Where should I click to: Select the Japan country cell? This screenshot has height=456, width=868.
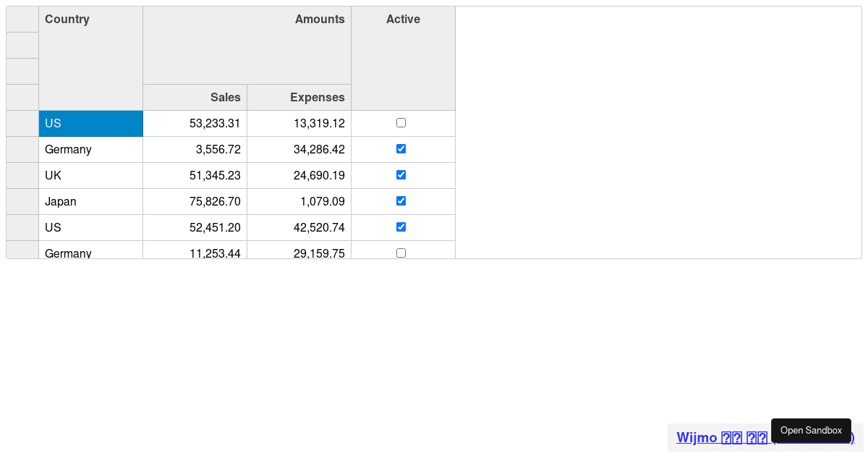90,201
